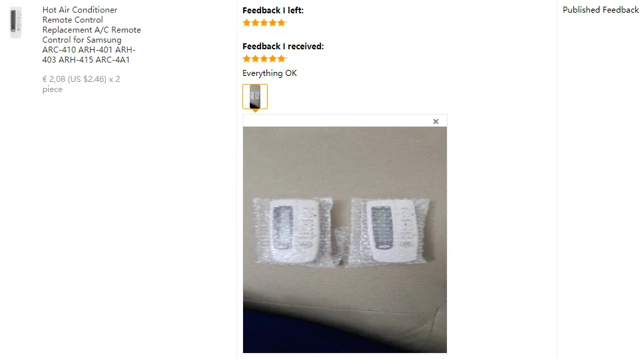
Task: Click the third star under Feedback I left
Action: click(264, 23)
